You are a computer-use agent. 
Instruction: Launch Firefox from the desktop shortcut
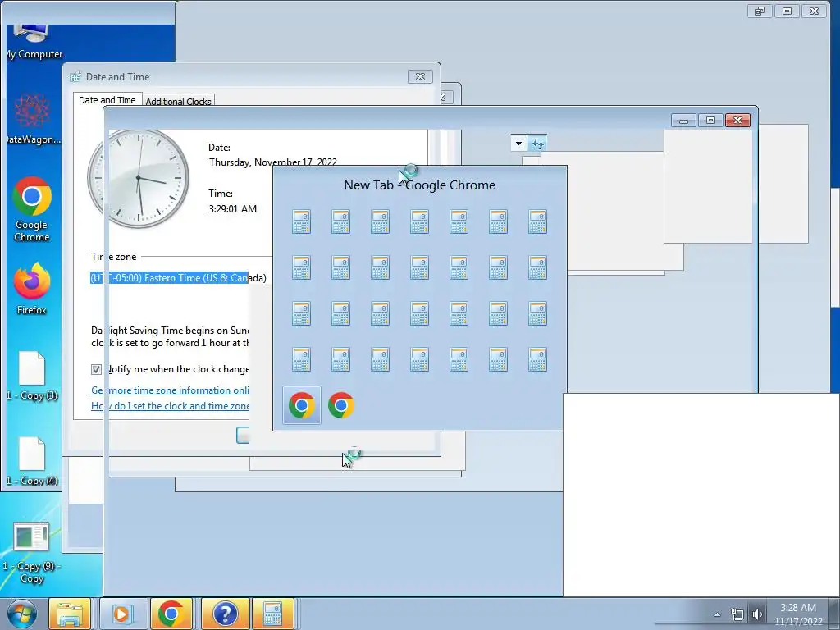32,289
